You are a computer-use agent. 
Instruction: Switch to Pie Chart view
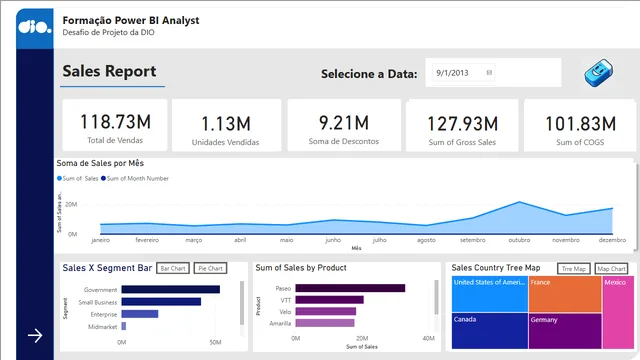tap(210, 268)
